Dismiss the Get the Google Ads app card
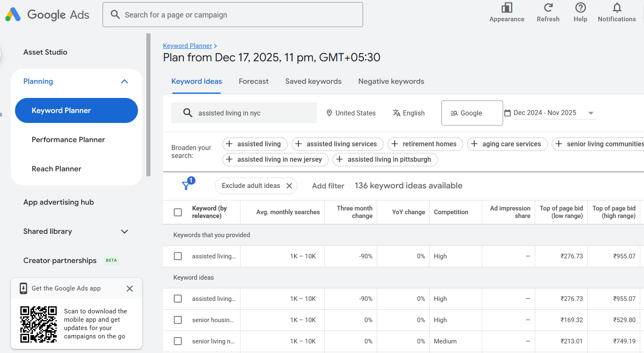The image size is (644, 353). [x=130, y=288]
